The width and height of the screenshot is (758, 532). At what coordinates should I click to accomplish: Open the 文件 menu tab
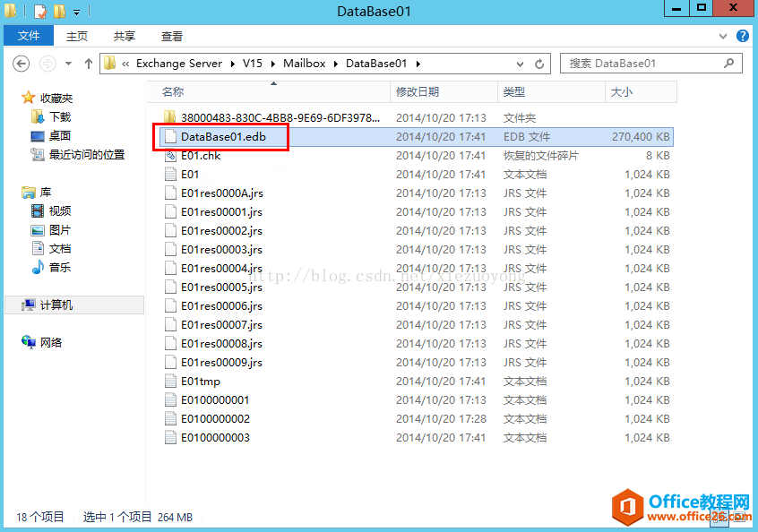(29, 36)
